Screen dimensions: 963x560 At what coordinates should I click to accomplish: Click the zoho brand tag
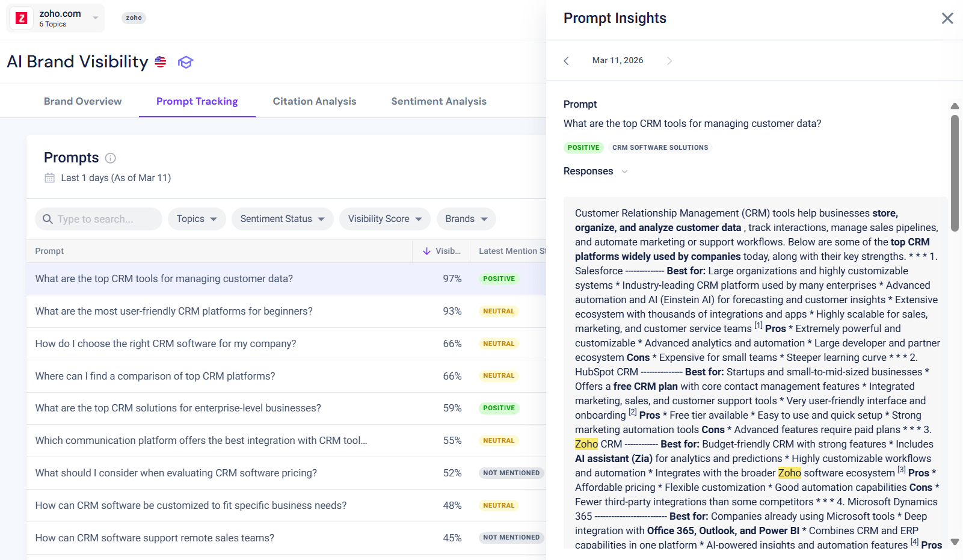(x=134, y=17)
